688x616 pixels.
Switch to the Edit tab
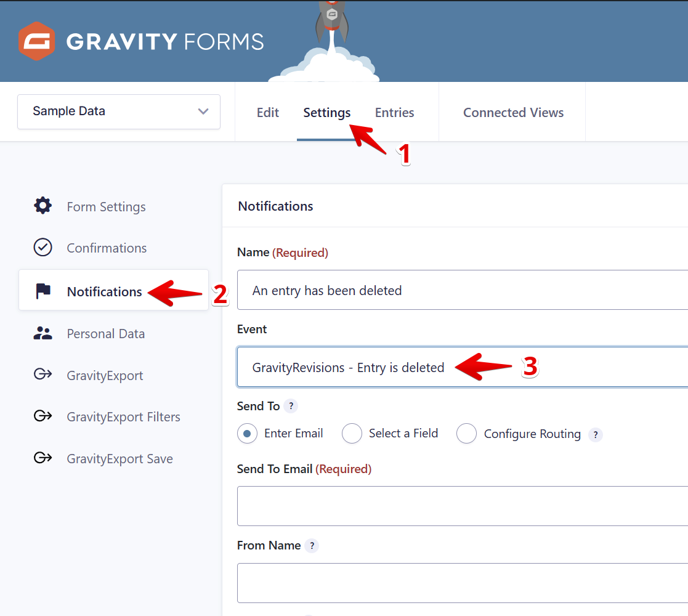point(267,113)
